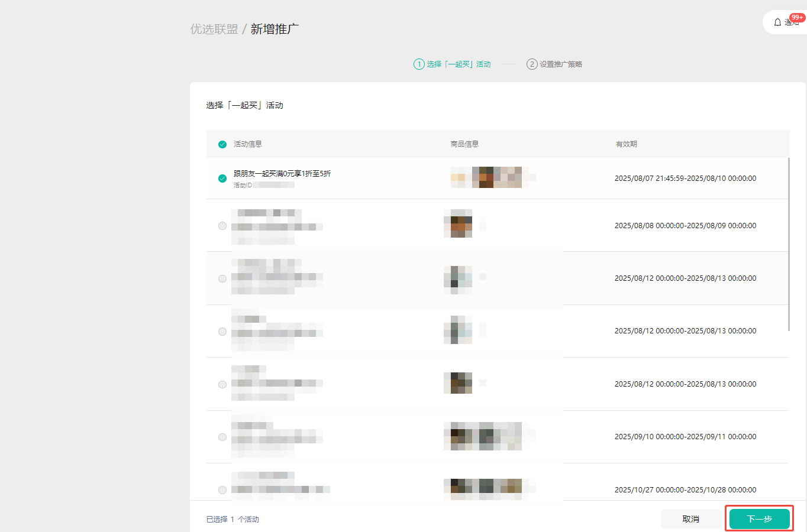
Task: Open the notification bell icon
Action: (777, 22)
